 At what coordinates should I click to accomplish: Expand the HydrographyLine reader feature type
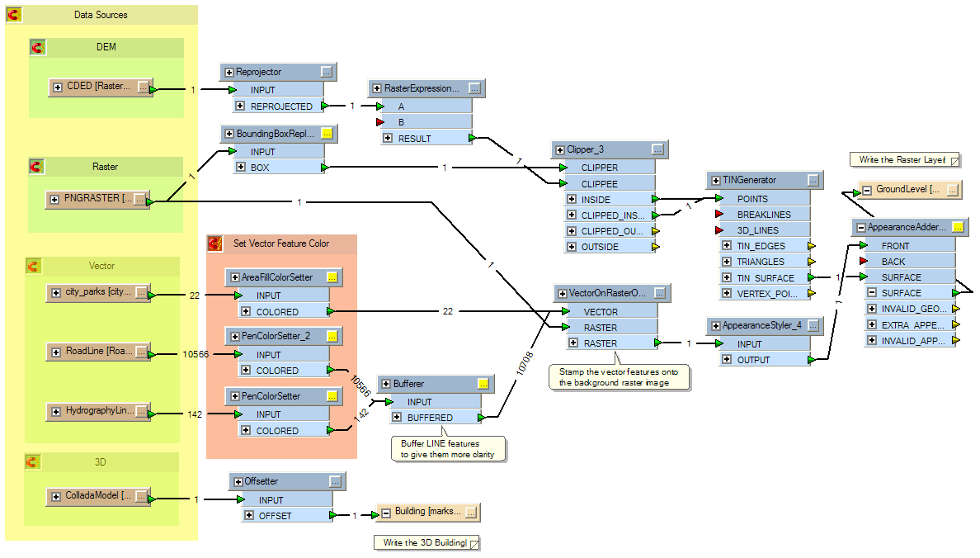click(x=56, y=412)
